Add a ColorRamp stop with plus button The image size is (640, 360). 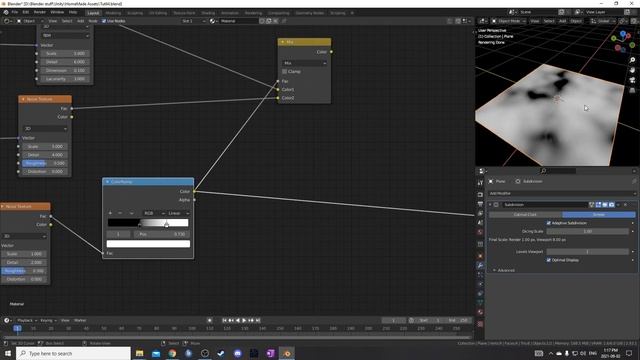point(110,213)
